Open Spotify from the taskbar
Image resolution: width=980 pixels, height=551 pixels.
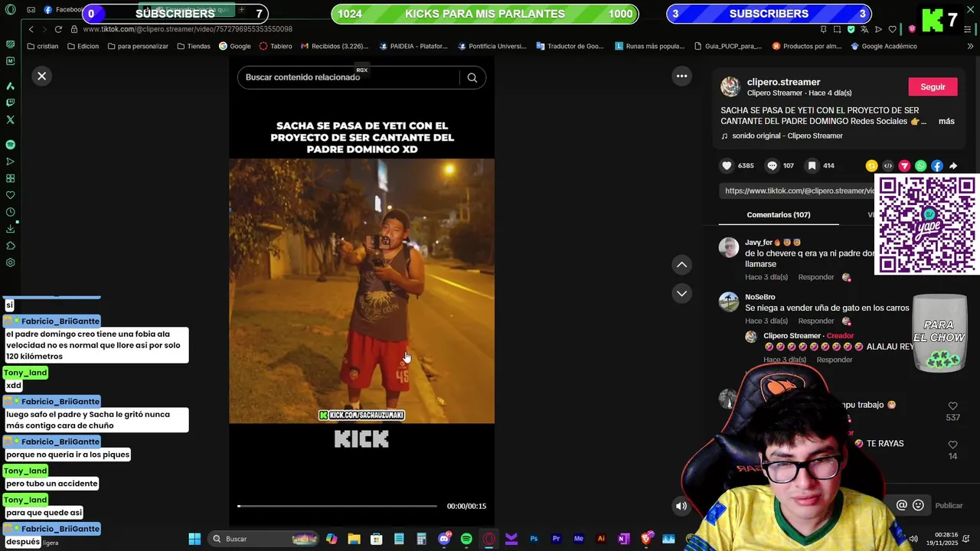tap(466, 539)
